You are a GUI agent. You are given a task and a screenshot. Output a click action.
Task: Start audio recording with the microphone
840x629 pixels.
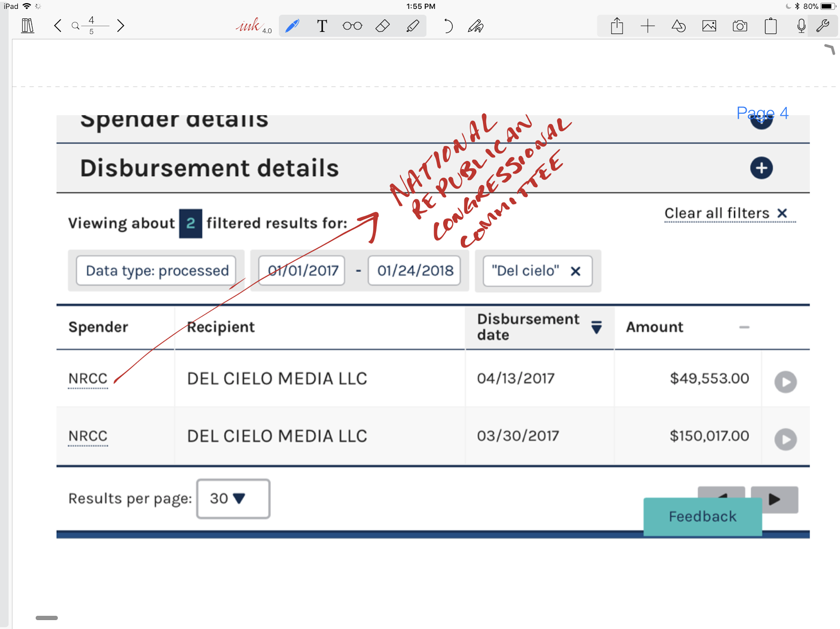point(801,26)
